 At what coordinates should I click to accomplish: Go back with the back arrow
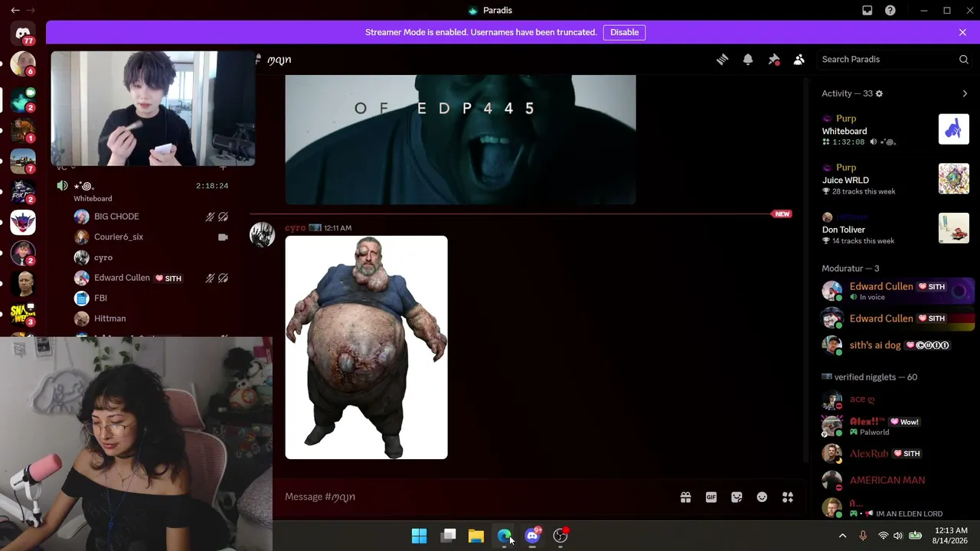(x=15, y=11)
